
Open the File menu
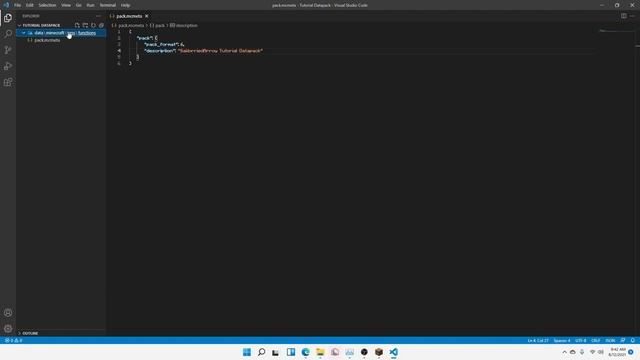tap(18, 5)
